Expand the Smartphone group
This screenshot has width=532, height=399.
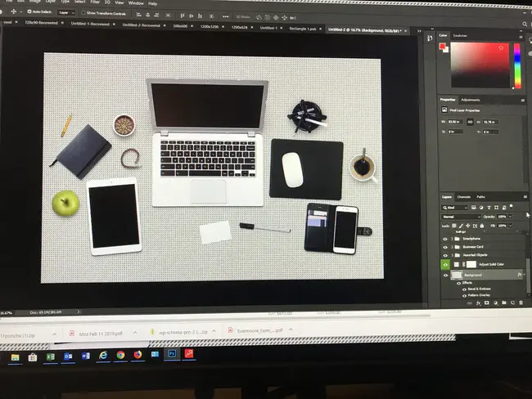pyautogui.click(x=452, y=239)
